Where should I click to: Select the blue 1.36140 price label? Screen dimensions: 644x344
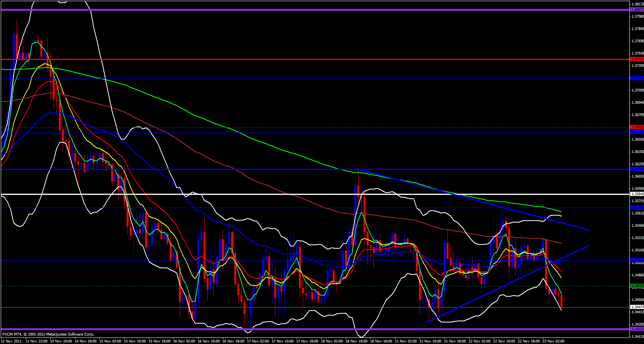[x=637, y=169]
